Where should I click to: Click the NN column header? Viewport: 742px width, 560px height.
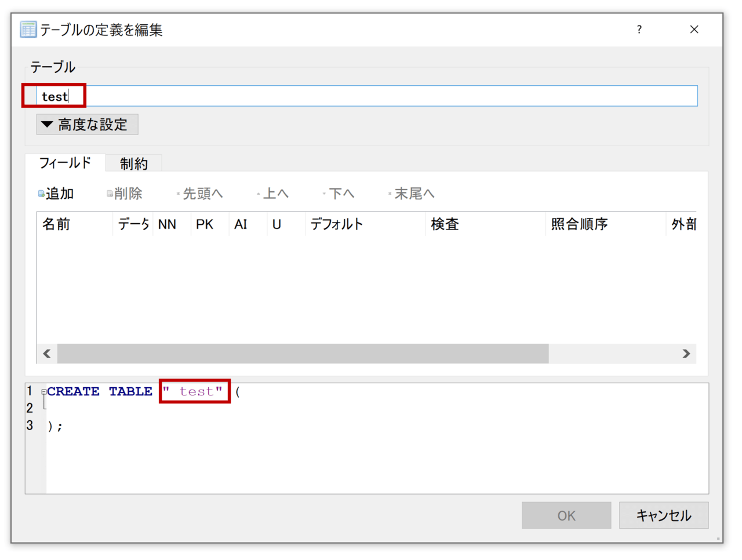click(x=172, y=224)
